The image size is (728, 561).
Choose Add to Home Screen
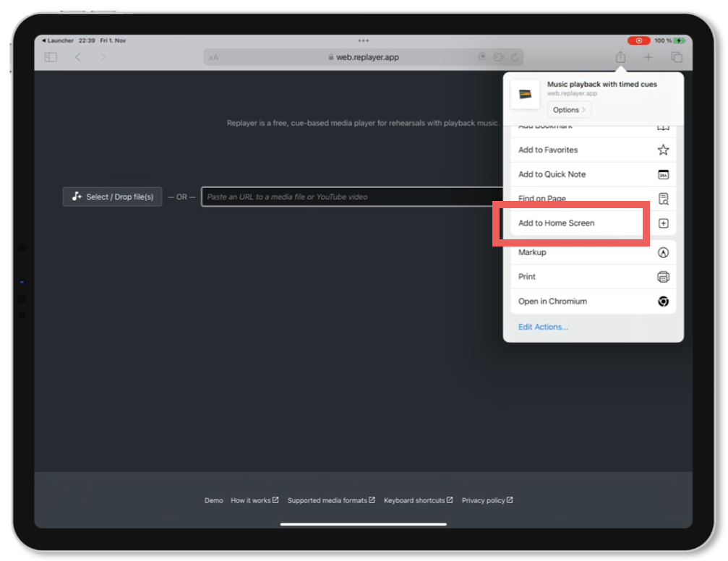click(593, 223)
